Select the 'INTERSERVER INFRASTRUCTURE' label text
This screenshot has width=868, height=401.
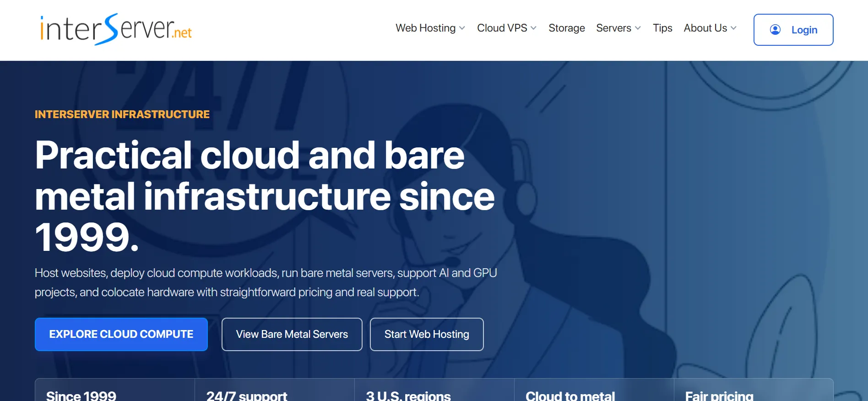(122, 114)
